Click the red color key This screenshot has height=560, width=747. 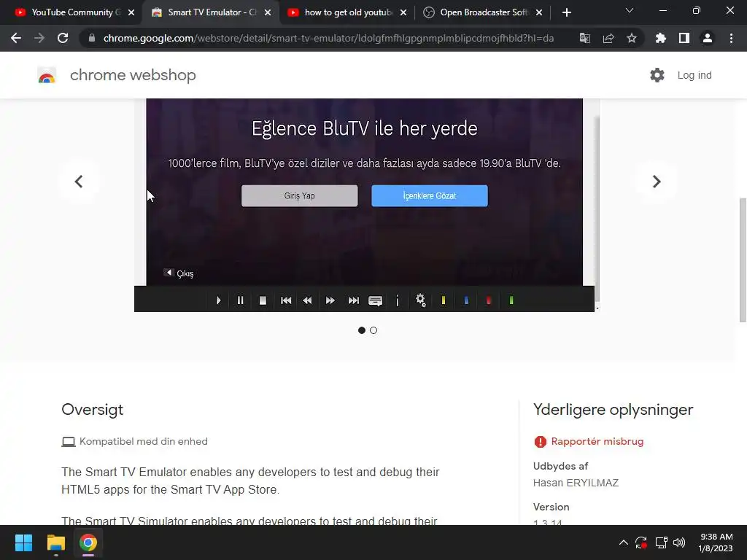pyautogui.click(x=488, y=300)
